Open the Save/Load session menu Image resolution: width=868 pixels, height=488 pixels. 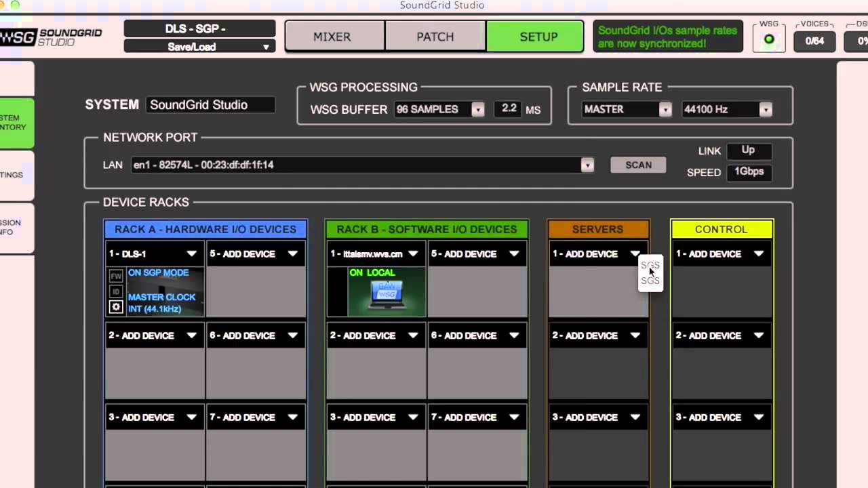tap(199, 47)
